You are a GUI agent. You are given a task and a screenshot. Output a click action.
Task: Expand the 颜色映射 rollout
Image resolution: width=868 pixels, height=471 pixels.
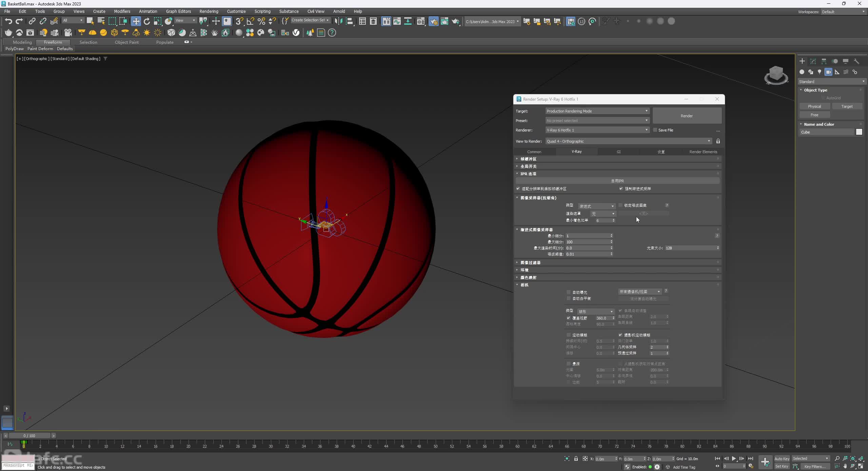pos(617,277)
